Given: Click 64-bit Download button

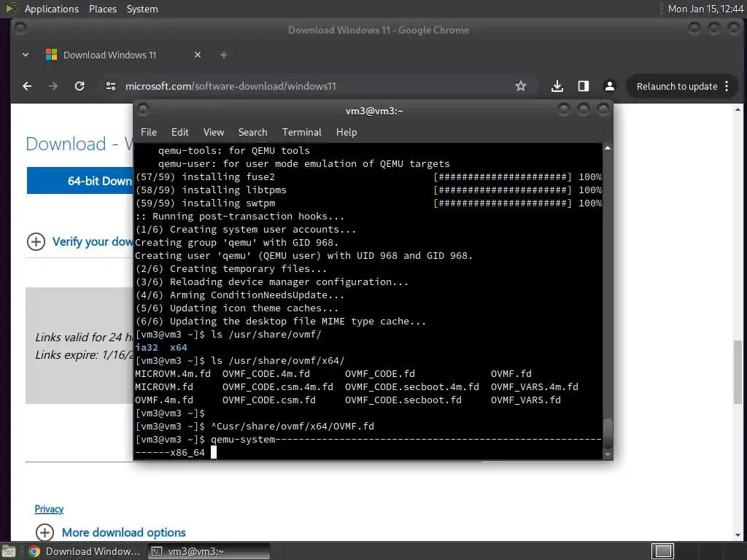Looking at the screenshot, I should point(80,181).
